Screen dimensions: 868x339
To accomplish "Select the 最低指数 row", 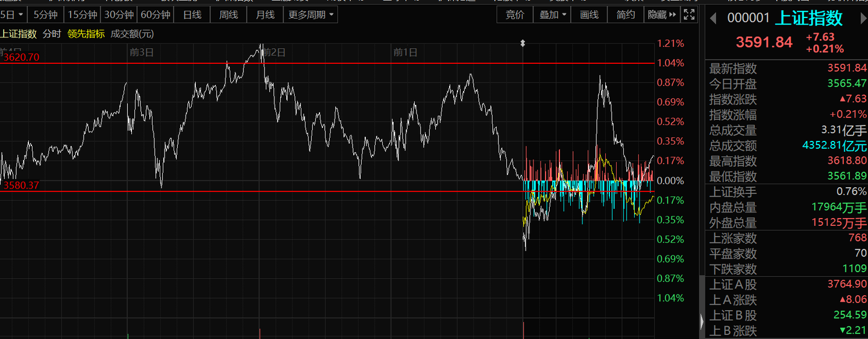I will [787, 176].
